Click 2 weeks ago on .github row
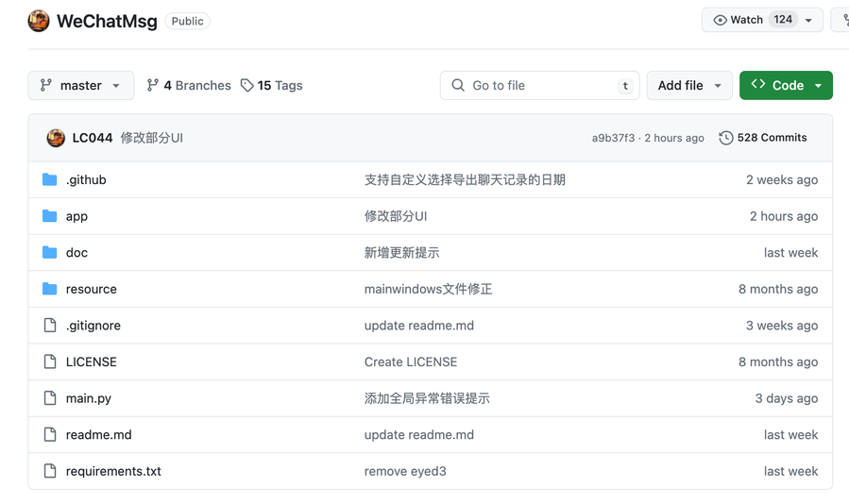 click(782, 179)
